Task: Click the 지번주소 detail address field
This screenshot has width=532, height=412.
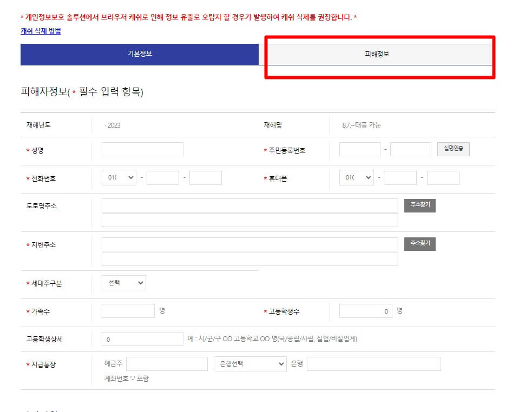Action: point(249,259)
